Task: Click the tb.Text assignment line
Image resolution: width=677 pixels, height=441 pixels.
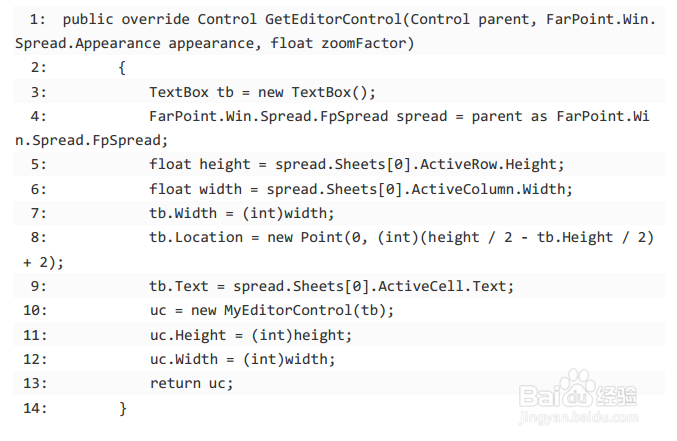Action: [x=331, y=286]
